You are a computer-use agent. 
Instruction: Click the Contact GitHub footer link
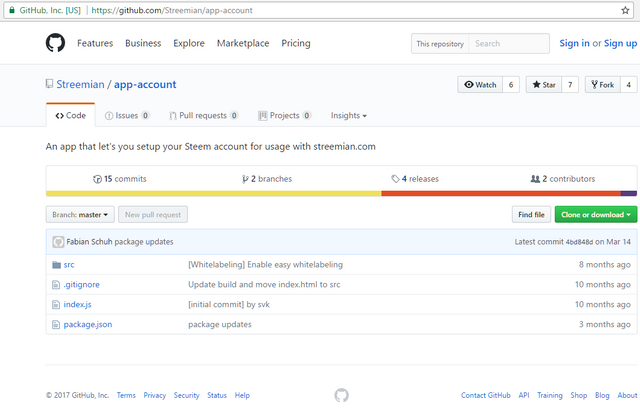tap(486, 395)
